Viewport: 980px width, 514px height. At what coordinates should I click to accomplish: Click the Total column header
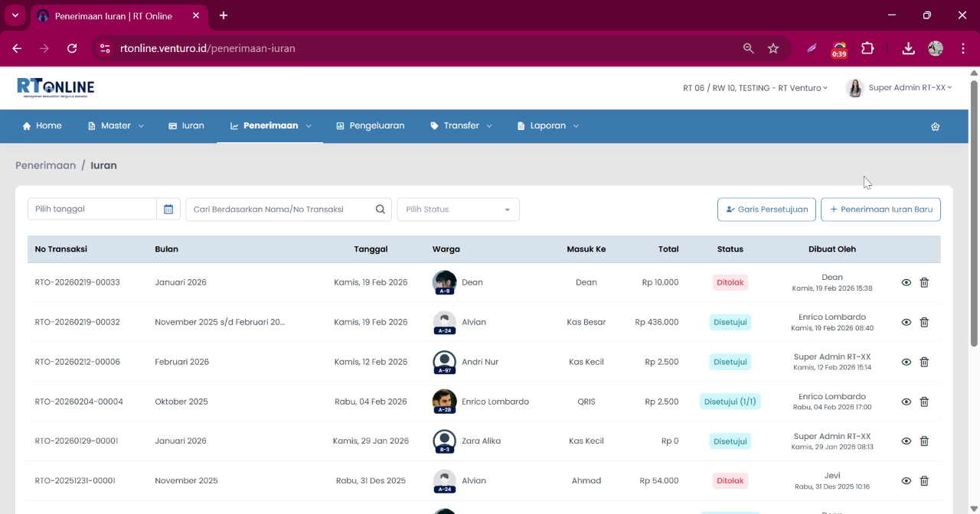668,249
